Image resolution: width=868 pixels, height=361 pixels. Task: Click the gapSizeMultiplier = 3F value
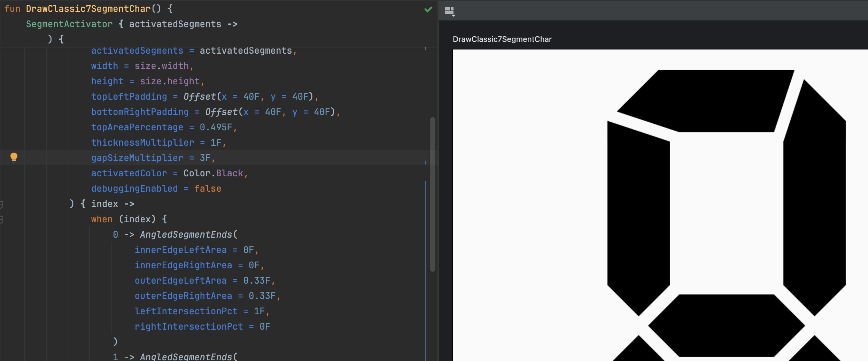[205, 158]
